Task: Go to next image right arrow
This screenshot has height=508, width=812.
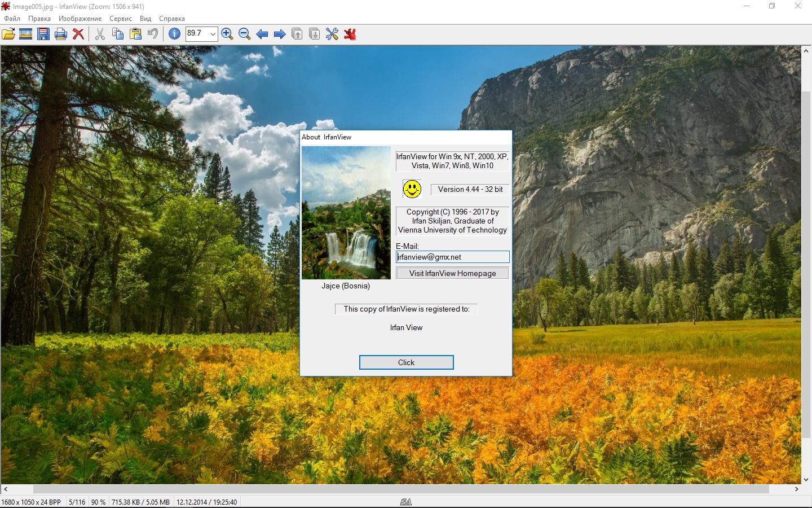Action: coord(280,34)
